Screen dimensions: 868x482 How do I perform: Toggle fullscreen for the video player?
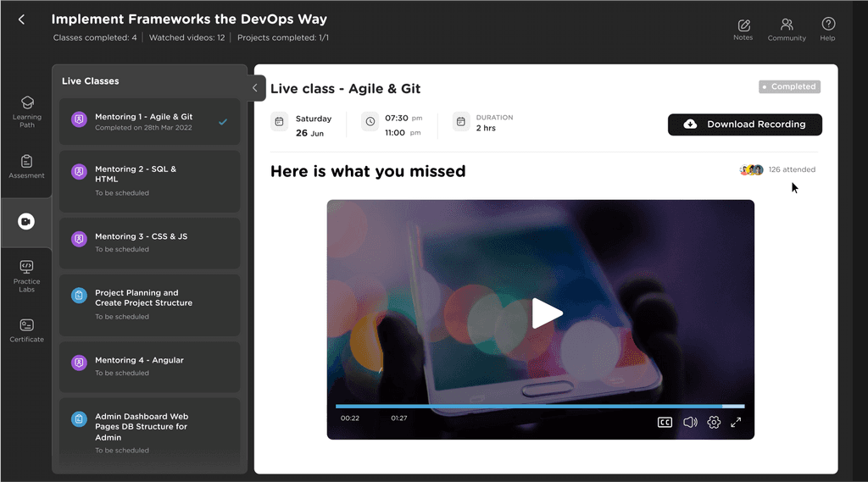[x=736, y=422]
